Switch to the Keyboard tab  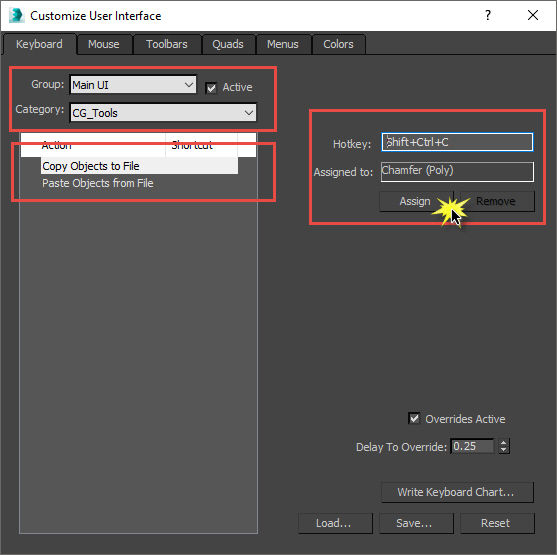point(39,44)
